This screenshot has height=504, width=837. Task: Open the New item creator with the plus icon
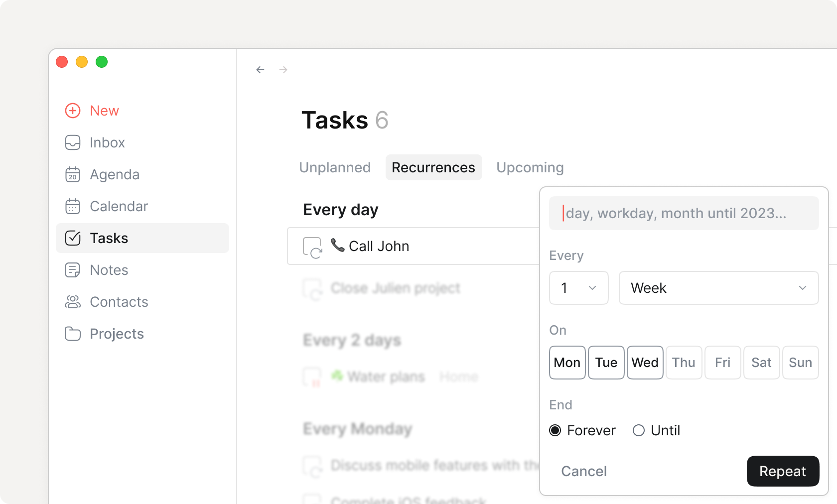(72, 111)
